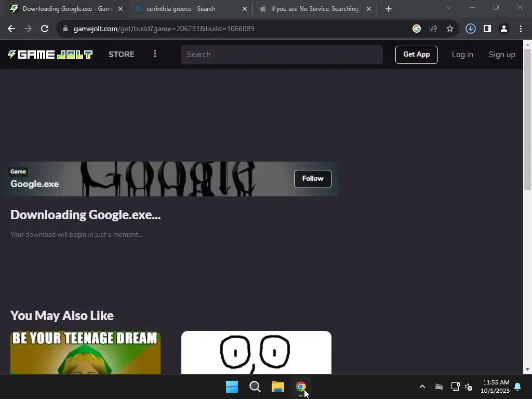Image resolution: width=532 pixels, height=399 pixels.
Task: Toggle Chrome side panel
Action: point(487,29)
